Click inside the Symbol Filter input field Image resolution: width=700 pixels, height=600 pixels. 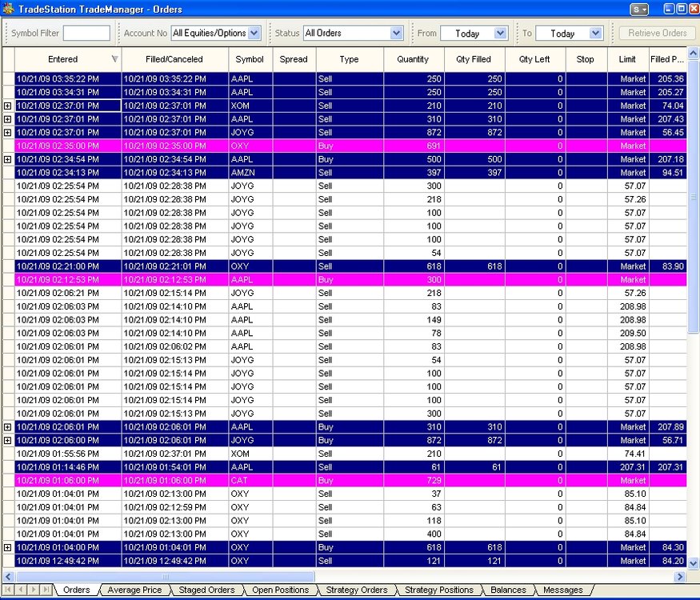tap(86, 33)
